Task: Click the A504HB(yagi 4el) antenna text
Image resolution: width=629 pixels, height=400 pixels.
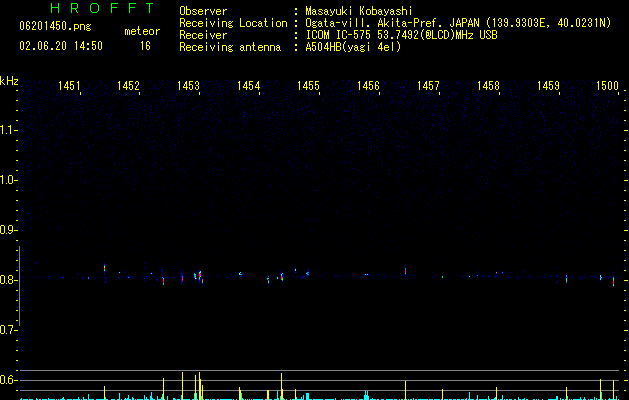Action: point(353,47)
